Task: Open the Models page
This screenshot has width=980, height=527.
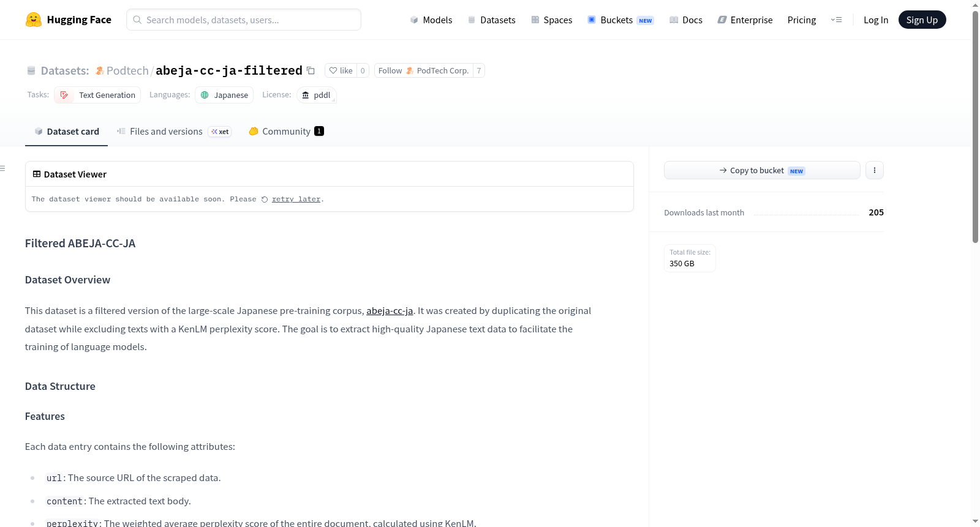Action: [x=431, y=20]
